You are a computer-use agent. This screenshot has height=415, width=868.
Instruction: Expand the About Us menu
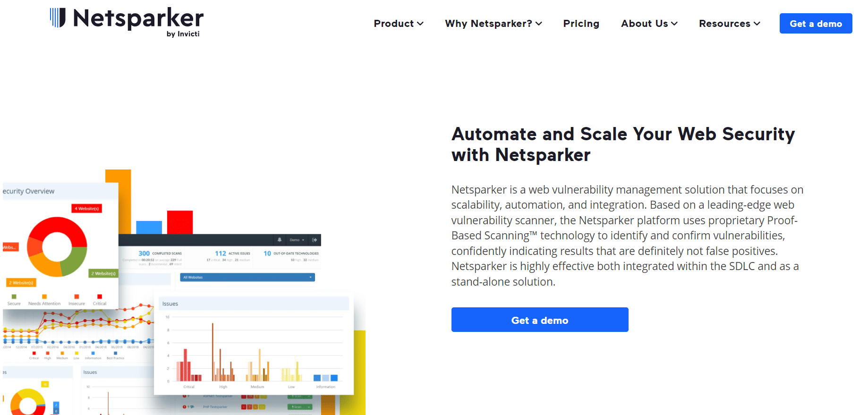click(x=649, y=24)
